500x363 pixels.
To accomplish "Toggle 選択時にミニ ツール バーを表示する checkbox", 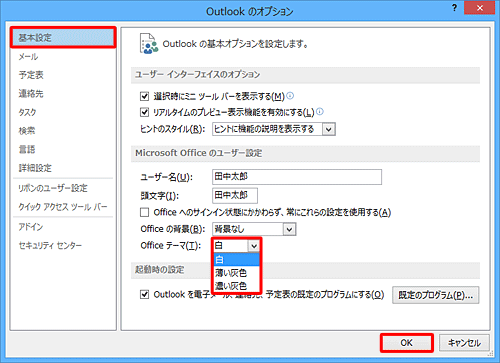I will click(x=144, y=97).
